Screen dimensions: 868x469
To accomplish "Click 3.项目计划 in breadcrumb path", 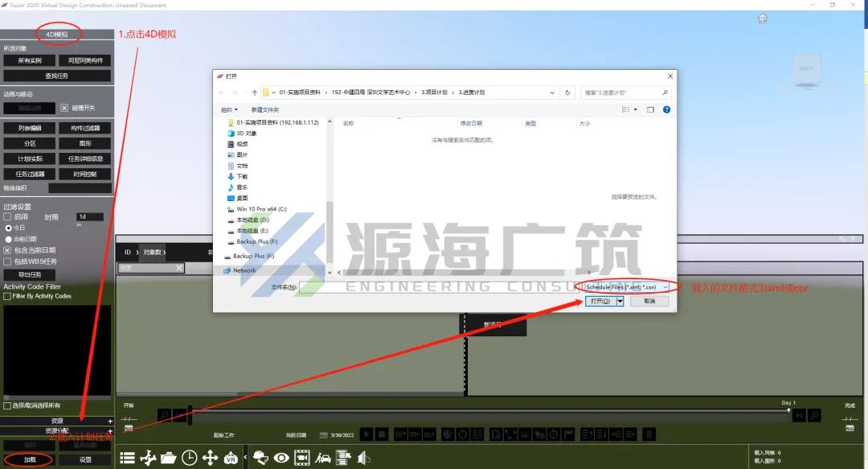I will click(434, 93).
